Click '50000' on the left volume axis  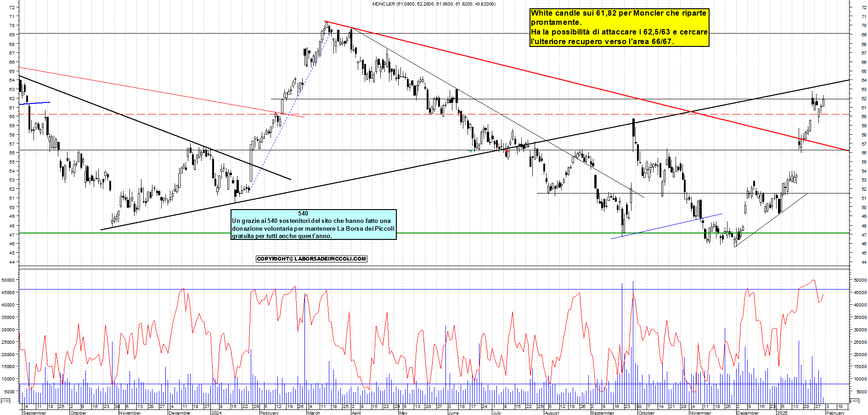pyautogui.click(x=9, y=280)
